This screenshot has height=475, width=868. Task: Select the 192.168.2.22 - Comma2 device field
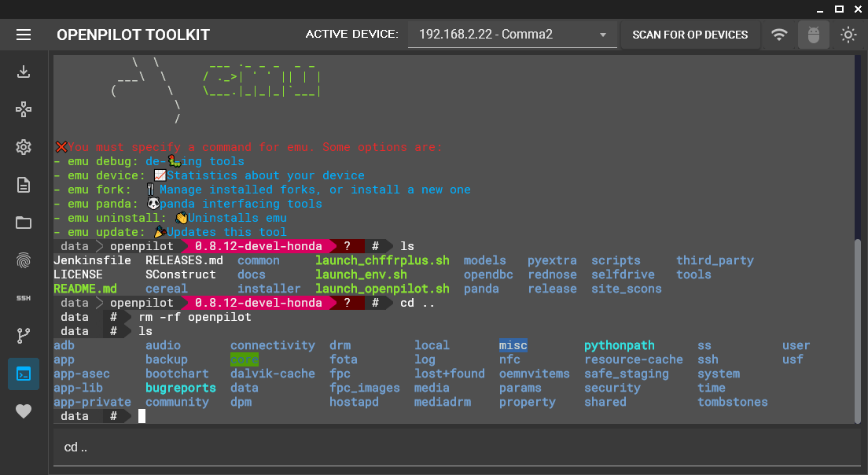(512, 35)
